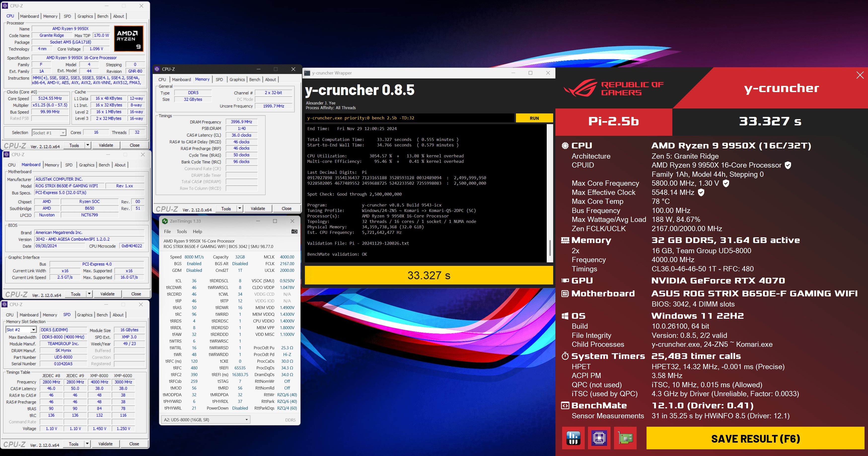Click Pi-2.5b benchmark label in BenchMate
The height and width of the screenshot is (456, 868).
point(613,121)
